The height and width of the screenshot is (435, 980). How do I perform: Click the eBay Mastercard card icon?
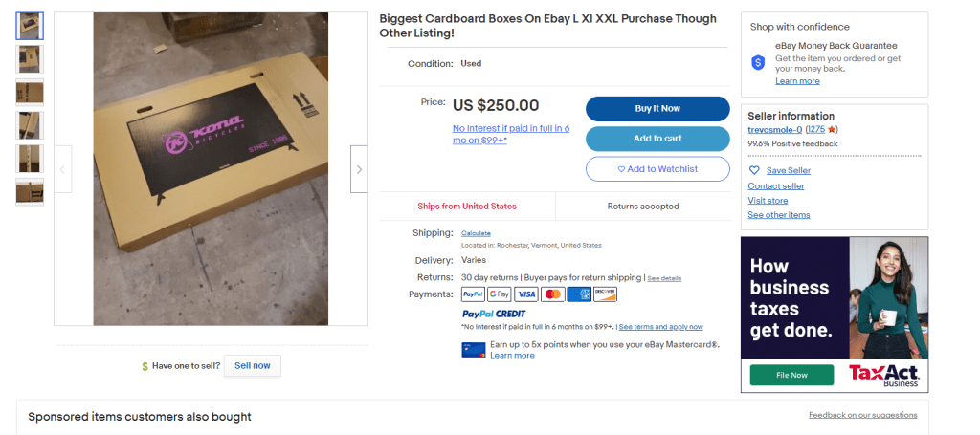[473, 350]
